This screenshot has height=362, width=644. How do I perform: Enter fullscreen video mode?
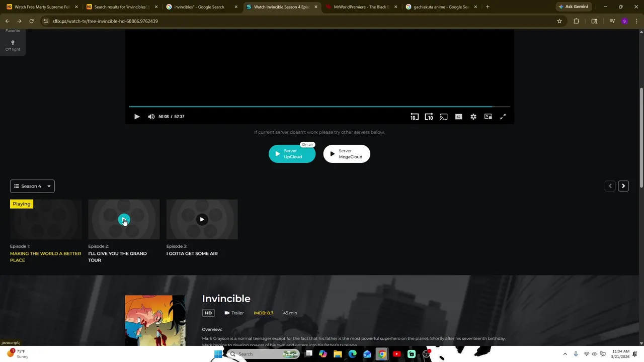[x=503, y=117]
